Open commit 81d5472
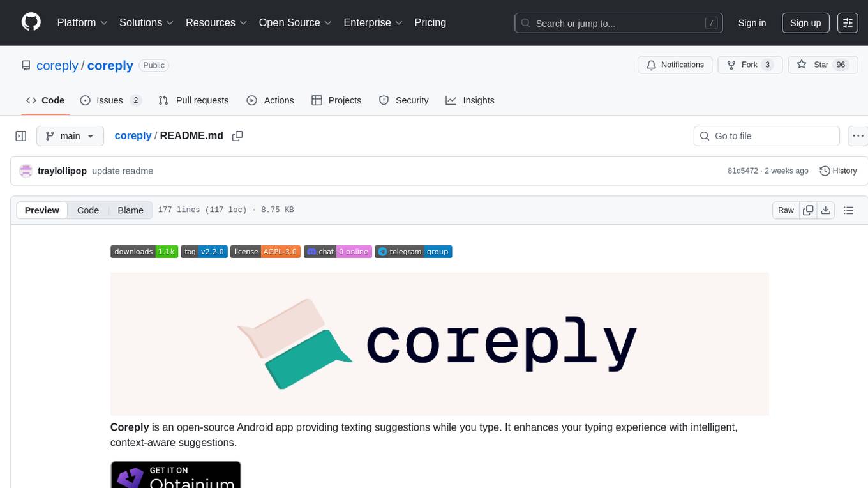Image resolution: width=868 pixels, height=488 pixels. tap(743, 171)
